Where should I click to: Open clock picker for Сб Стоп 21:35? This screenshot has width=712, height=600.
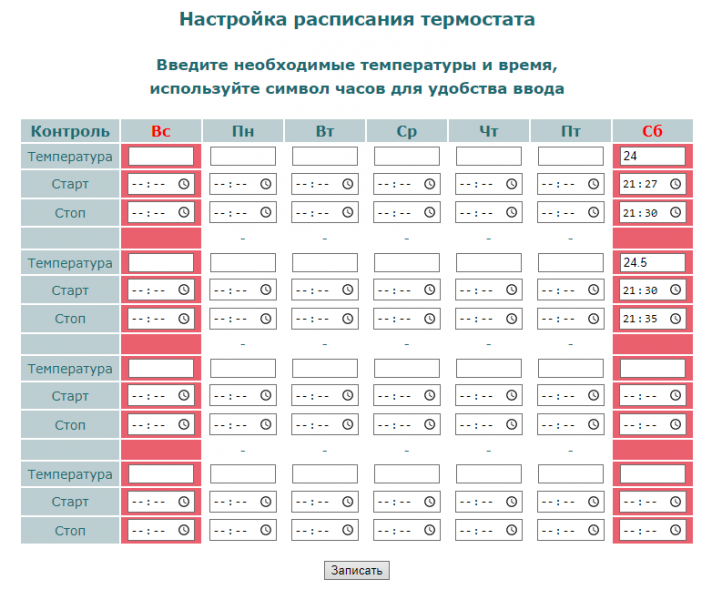click(x=675, y=318)
